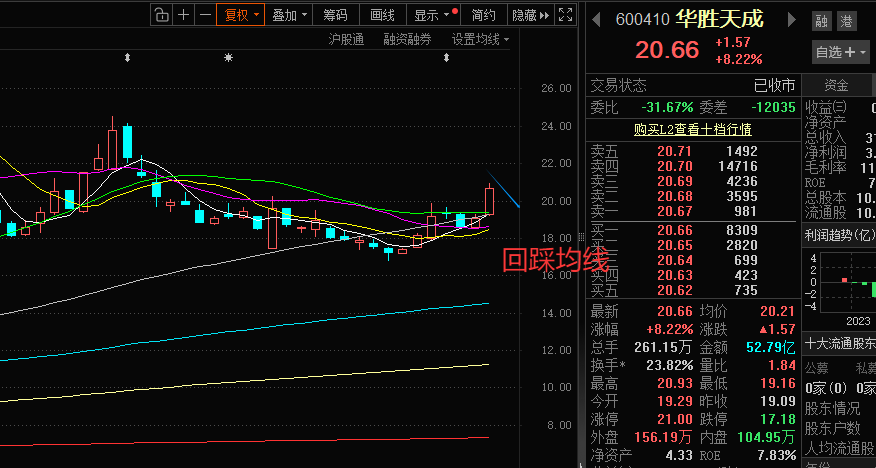Click the 外盘 value 156.19万
Viewport: 876px width, 468px height.
point(663,437)
